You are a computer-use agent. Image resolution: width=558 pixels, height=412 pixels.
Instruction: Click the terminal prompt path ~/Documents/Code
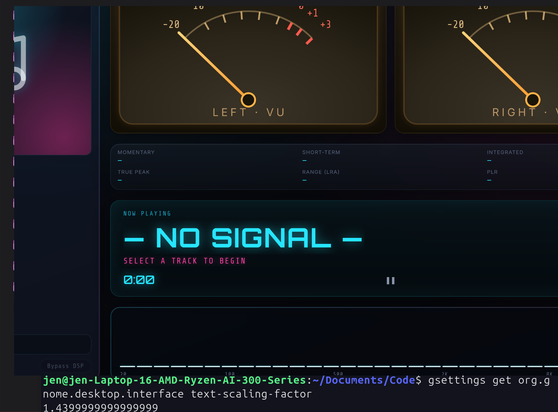pos(364,380)
